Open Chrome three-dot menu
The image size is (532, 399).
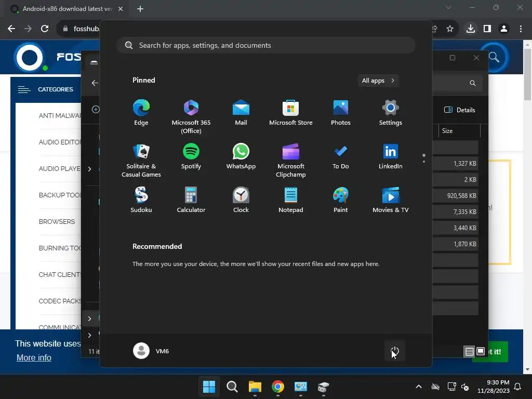pyautogui.click(x=521, y=29)
